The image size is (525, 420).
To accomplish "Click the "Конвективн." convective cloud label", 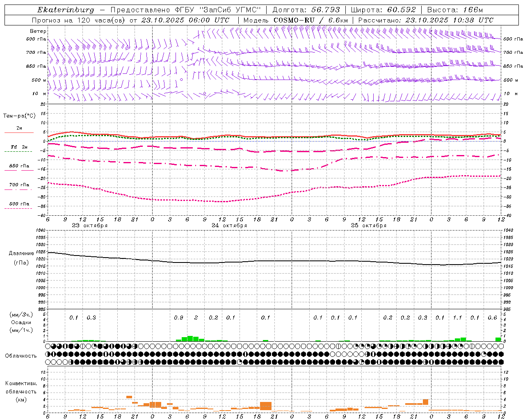I will click(x=21, y=383).
